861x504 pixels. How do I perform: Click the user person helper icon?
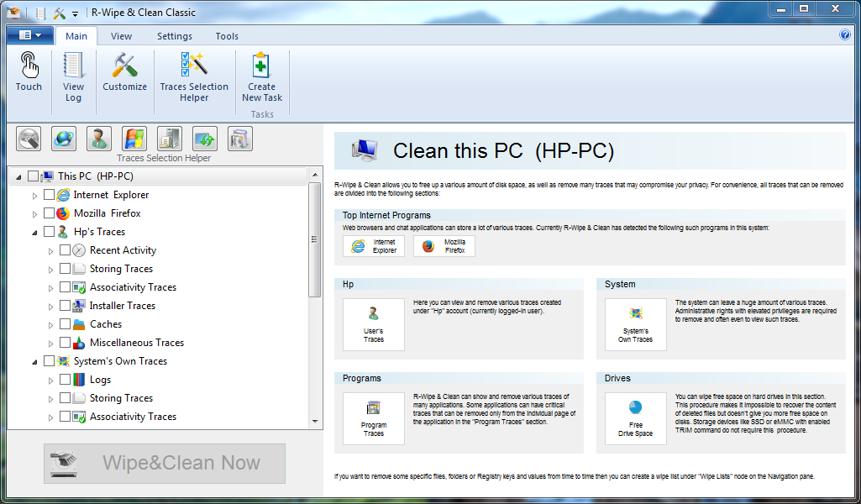(x=99, y=139)
